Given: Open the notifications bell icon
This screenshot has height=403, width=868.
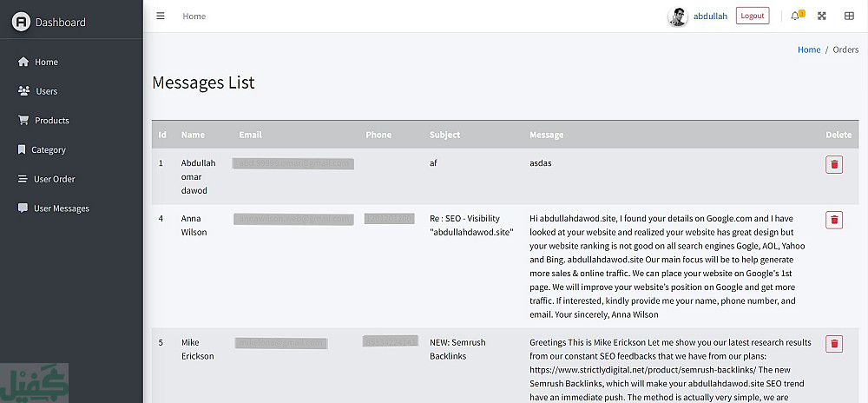Looking at the screenshot, I should click(795, 16).
